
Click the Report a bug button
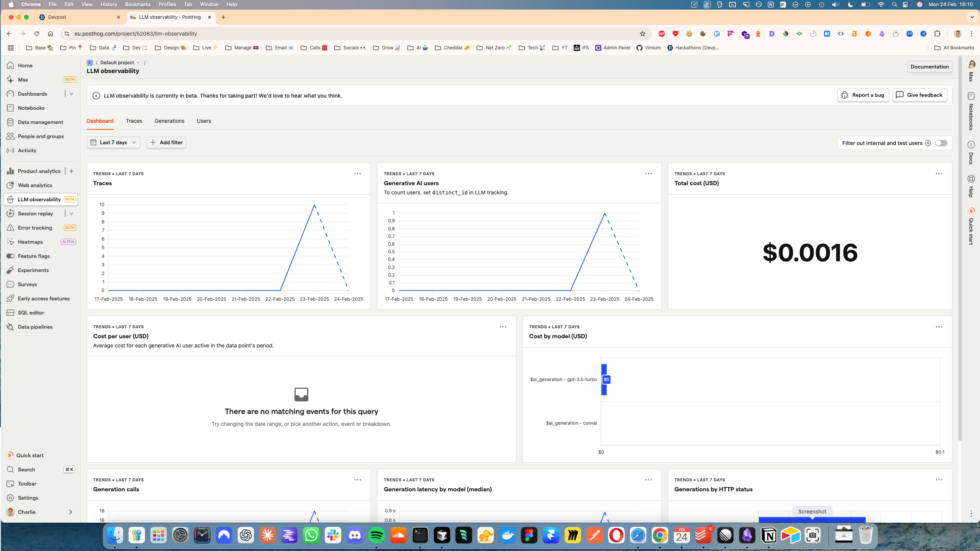click(x=863, y=95)
